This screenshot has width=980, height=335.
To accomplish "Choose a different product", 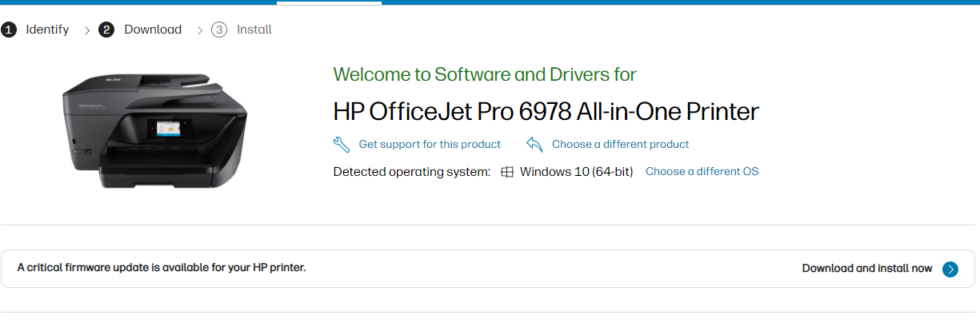I will tap(621, 145).
